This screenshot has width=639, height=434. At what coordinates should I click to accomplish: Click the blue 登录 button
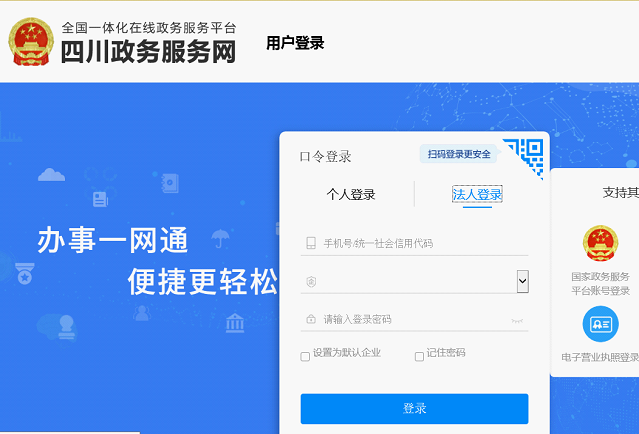coord(414,409)
